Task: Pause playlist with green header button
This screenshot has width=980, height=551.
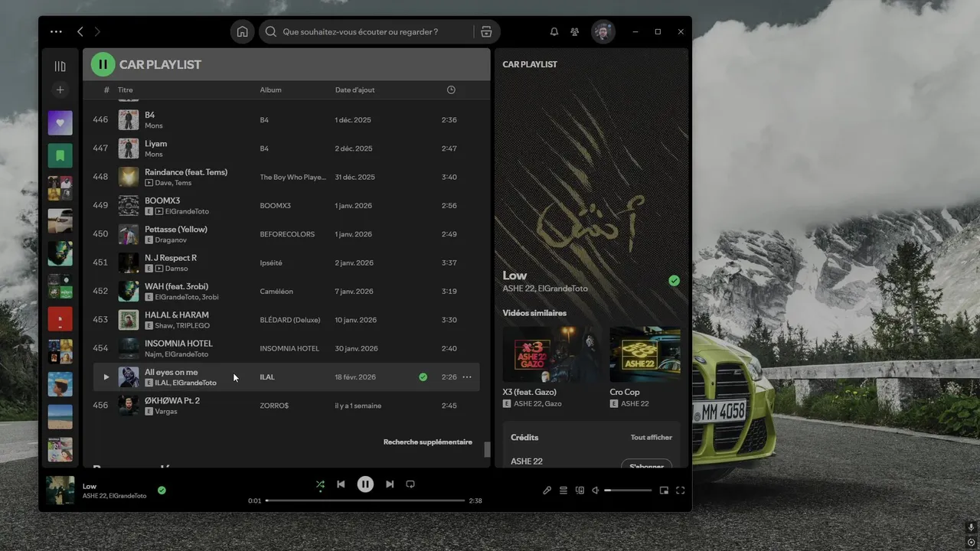Action: point(103,64)
